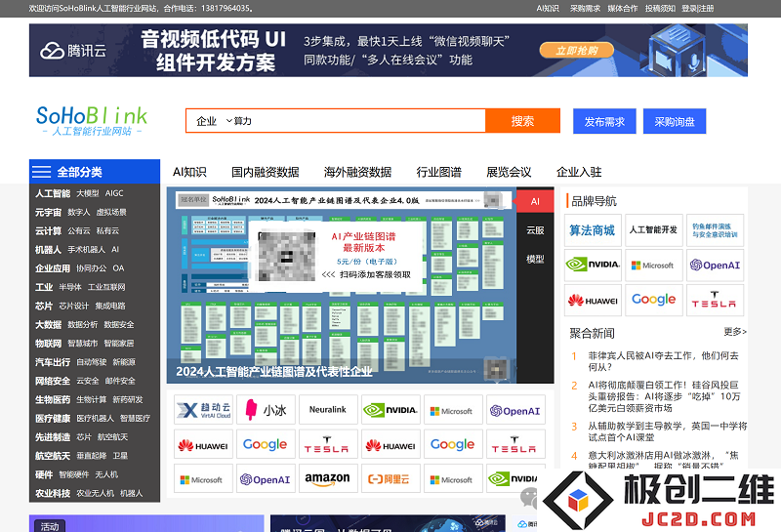Image resolution: width=781 pixels, height=532 pixels.
Task: Open the top-bar AI知识 link
Action: coord(548,9)
